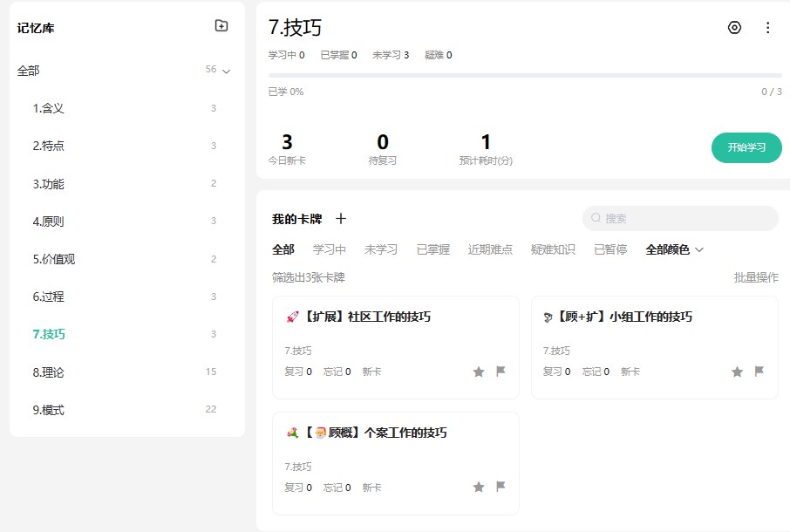Add a new folder in 记忆库

click(221, 25)
